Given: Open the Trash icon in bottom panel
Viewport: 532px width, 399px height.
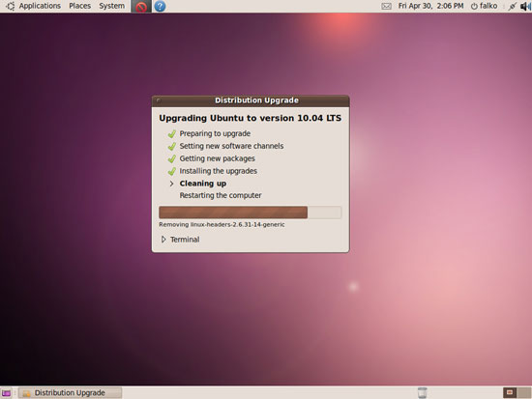Looking at the screenshot, I should (x=422, y=393).
